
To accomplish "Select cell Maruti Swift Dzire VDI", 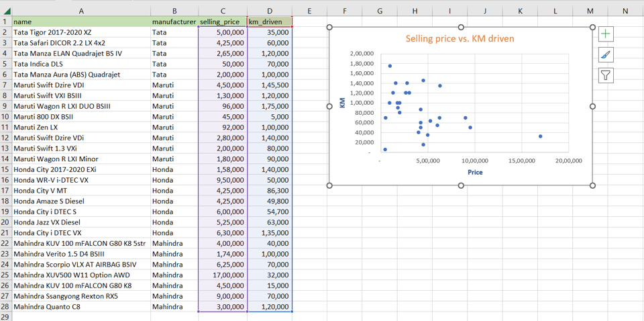I will pos(81,85).
